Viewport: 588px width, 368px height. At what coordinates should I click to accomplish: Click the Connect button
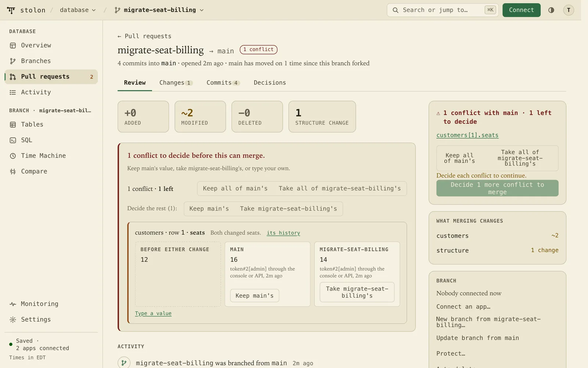point(521,10)
